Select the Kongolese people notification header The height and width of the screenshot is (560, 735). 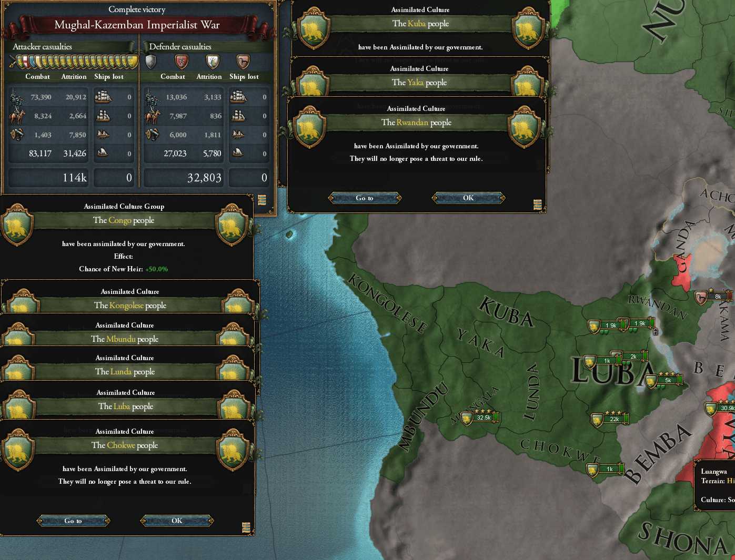click(x=130, y=305)
